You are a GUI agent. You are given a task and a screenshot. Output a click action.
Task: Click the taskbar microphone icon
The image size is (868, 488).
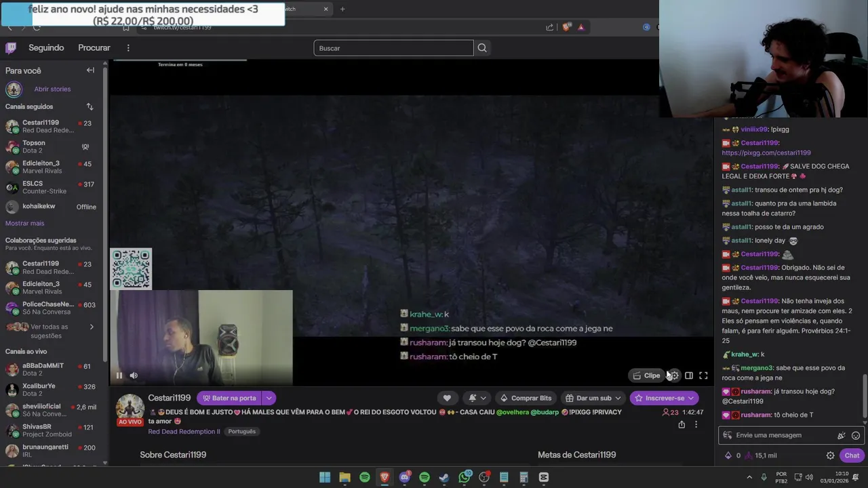click(764, 476)
